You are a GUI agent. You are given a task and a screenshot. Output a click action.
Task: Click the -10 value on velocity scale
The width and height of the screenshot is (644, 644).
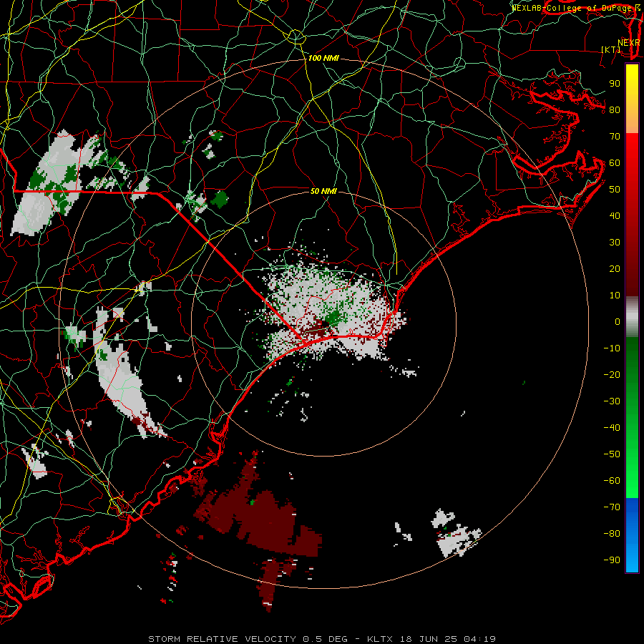coord(612,348)
